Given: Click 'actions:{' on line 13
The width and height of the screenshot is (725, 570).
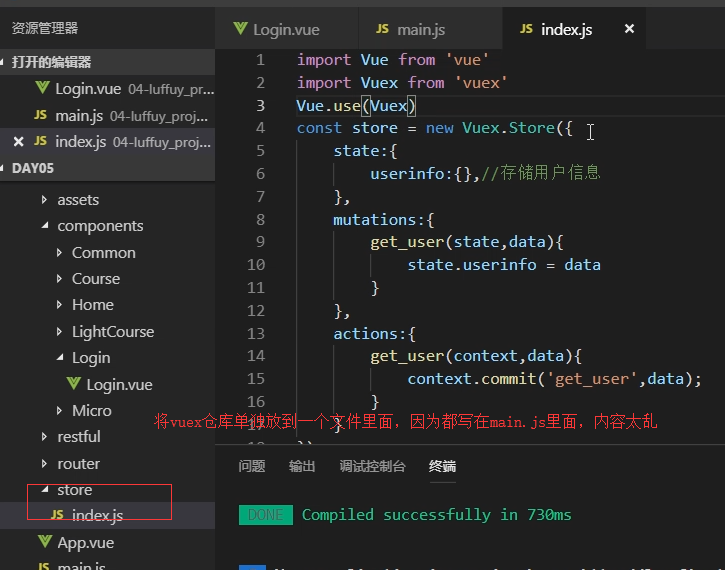Looking at the screenshot, I should click(x=374, y=334).
